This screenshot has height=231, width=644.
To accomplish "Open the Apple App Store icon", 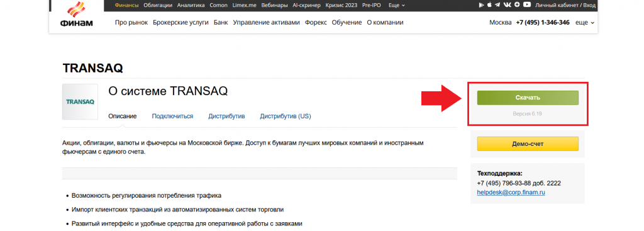I will [489, 5].
